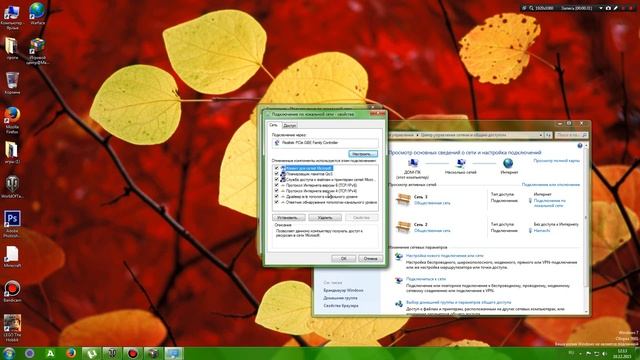Open the cube-icon taskbar button
This screenshot has height=360, width=640.
pos(153,353)
